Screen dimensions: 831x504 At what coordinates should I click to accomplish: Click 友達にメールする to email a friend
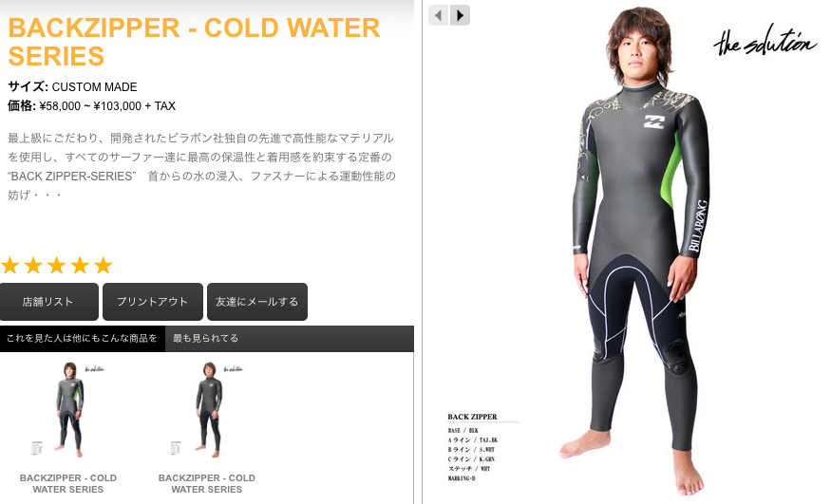(257, 302)
